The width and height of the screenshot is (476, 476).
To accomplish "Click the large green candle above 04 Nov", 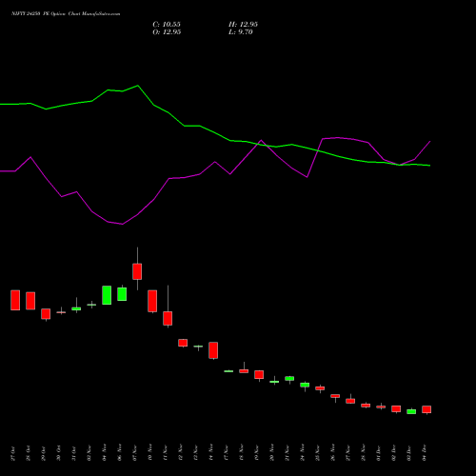I will click(x=107, y=295).
